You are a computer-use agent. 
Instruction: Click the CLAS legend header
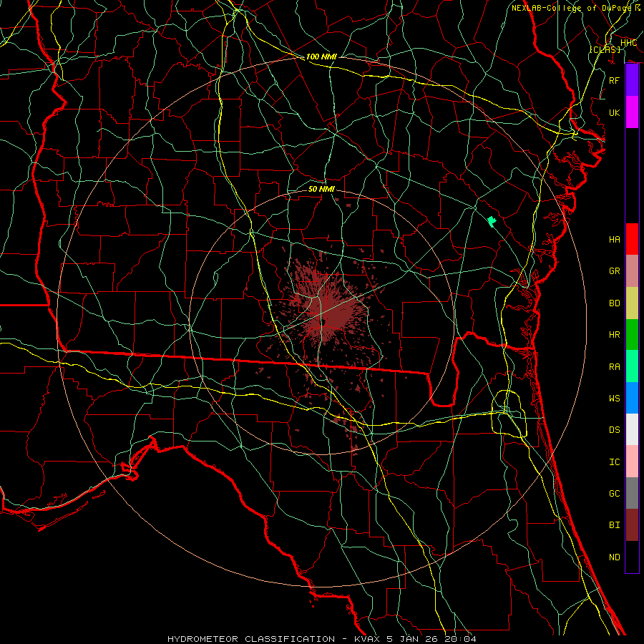point(605,49)
